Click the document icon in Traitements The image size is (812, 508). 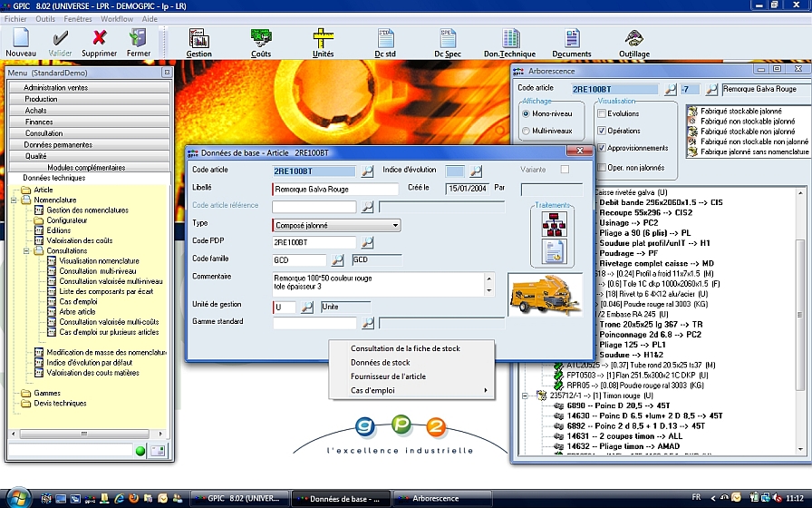tap(553, 251)
